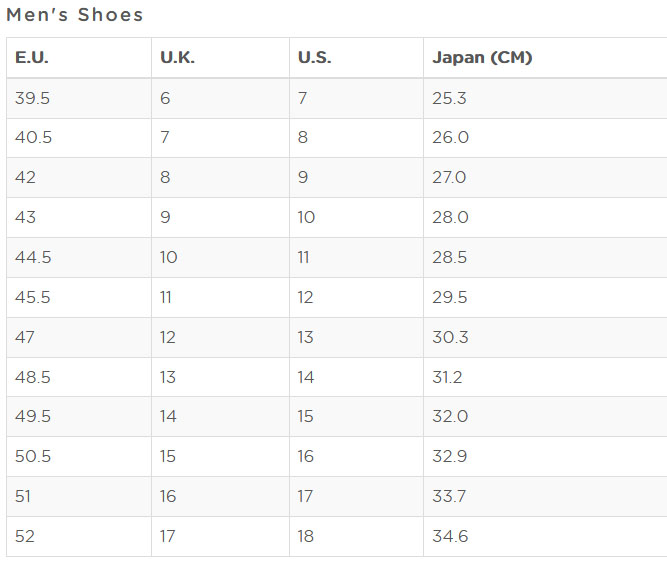667x562 pixels.
Task: Select the E.U. 52 cell
Action: (25, 536)
